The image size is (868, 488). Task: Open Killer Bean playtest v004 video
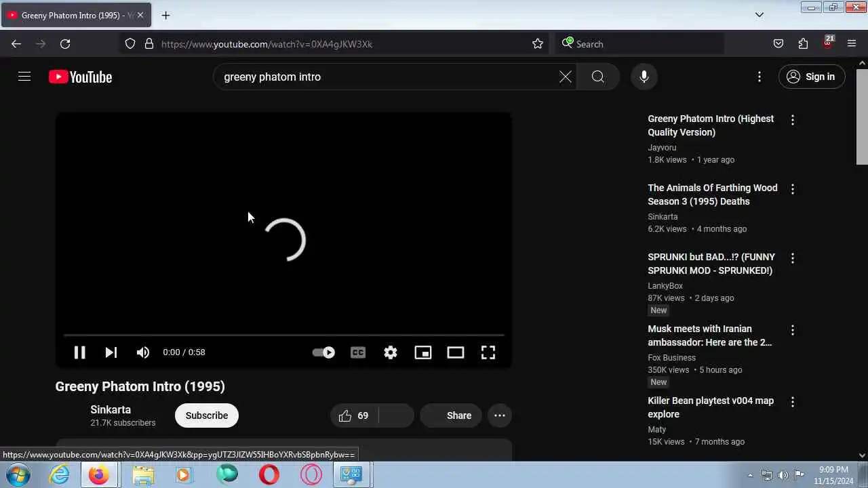pos(711,407)
